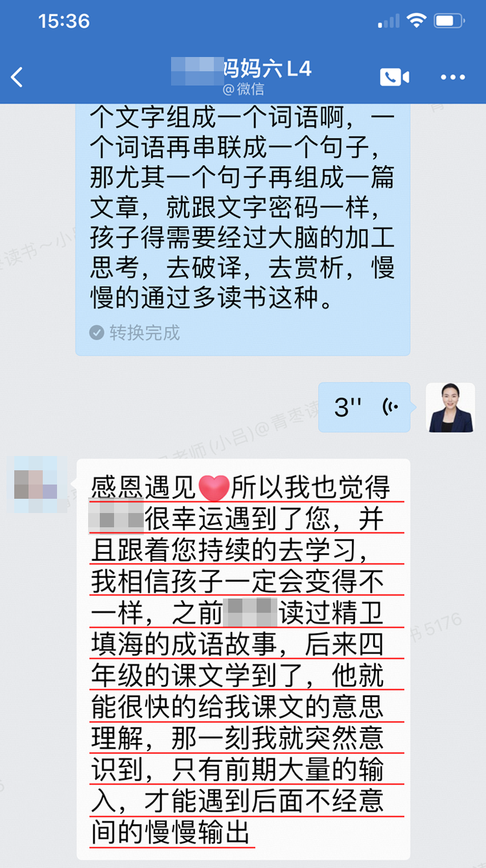Tap the sound wave icon in voice message
Image resolution: width=486 pixels, height=868 pixels.
pos(390,407)
